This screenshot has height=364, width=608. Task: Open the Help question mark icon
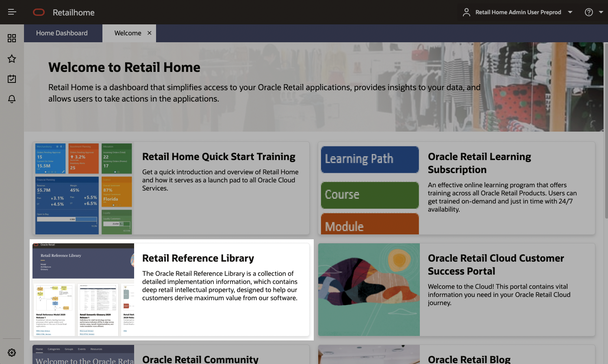point(588,12)
